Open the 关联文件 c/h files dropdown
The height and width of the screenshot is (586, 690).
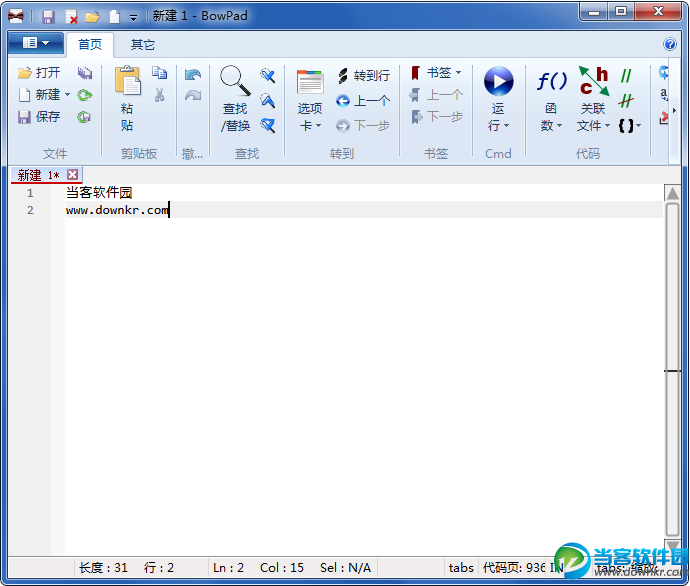click(x=593, y=99)
